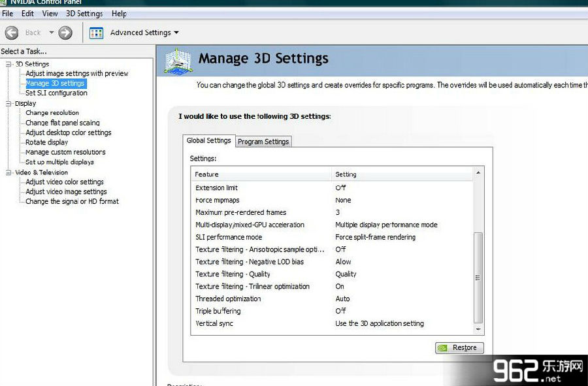Image resolution: width=588 pixels, height=386 pixels.
Task: Click the Threaded optimization value Auto
Action: click(x=342, y=298)
